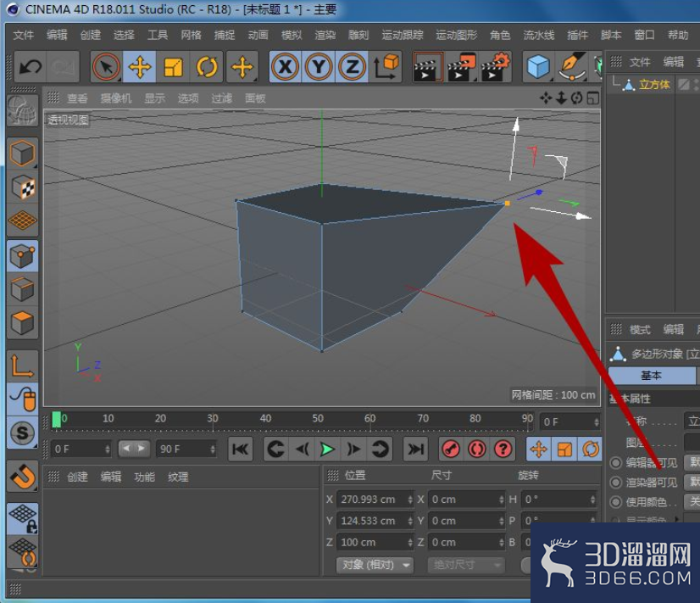This screenshot has width=700, height=603.
Task: Click the frame 0 timeline marker
Action: 57,420
